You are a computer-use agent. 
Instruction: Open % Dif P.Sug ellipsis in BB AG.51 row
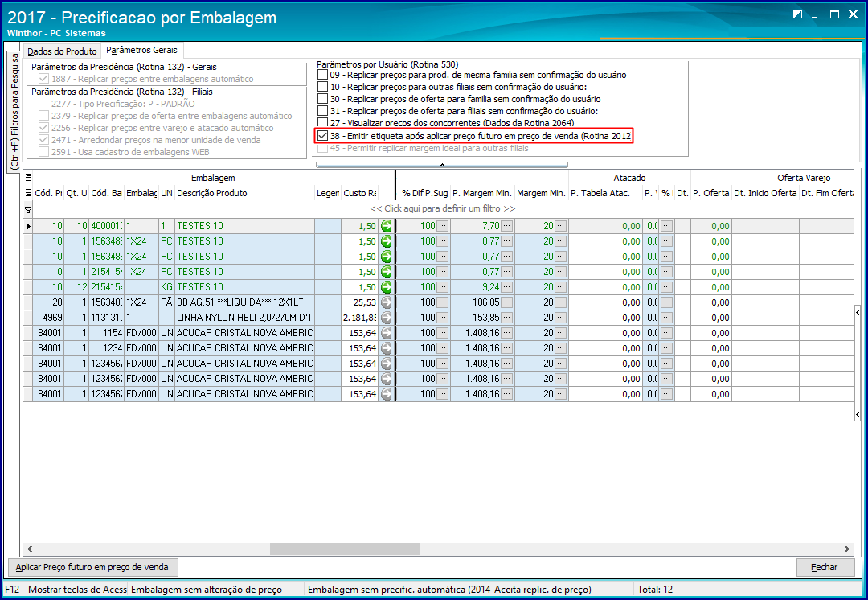443,302
